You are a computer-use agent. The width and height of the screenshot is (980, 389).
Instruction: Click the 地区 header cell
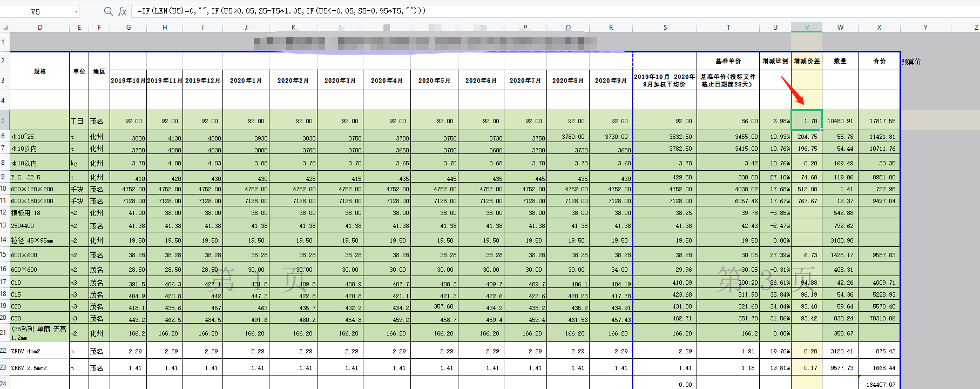(99, 71)
